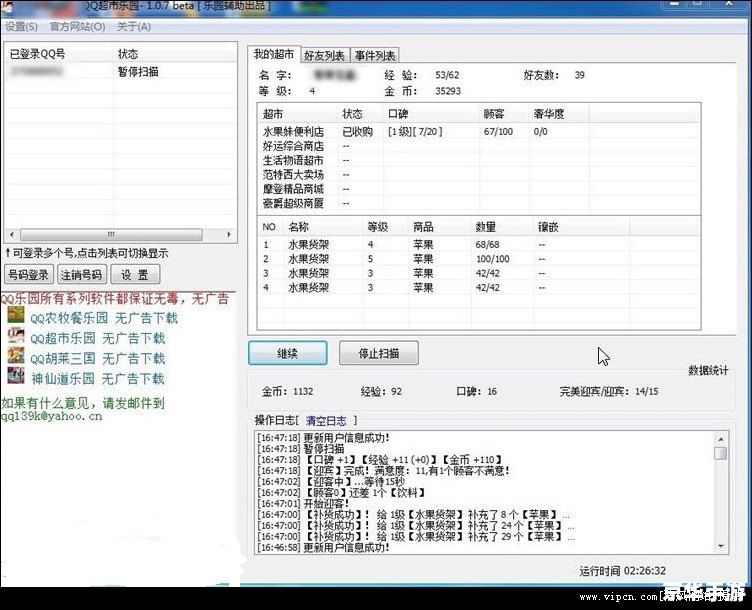Switch to the 我的超市 tab

tap(274, 54)
